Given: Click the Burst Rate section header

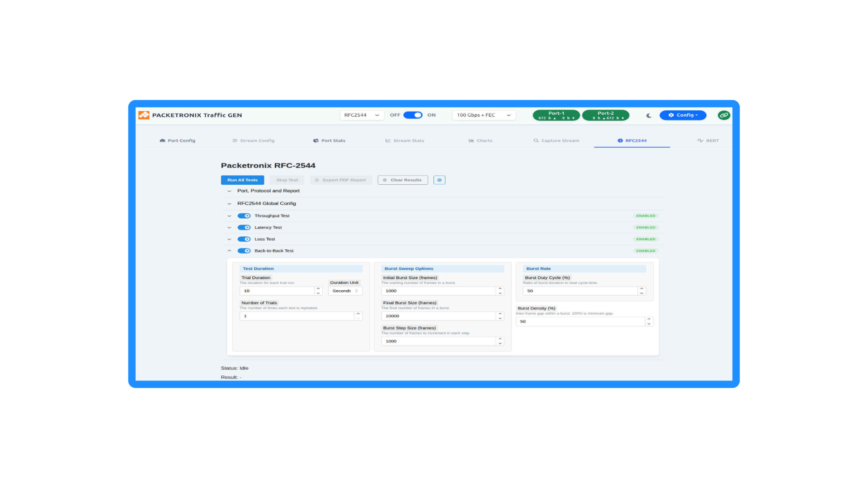Looking at the screenshot, I should (585, 269).
